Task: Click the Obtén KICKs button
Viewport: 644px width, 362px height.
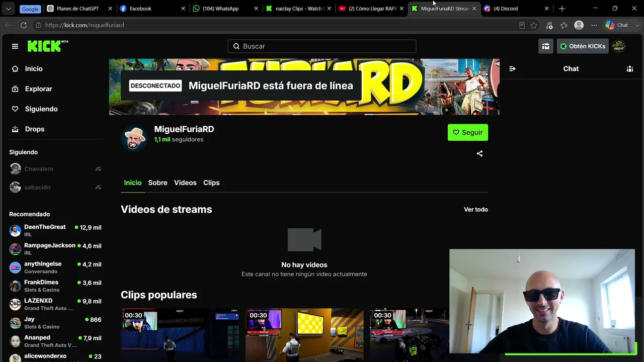Action: click(x=583, y=46)
